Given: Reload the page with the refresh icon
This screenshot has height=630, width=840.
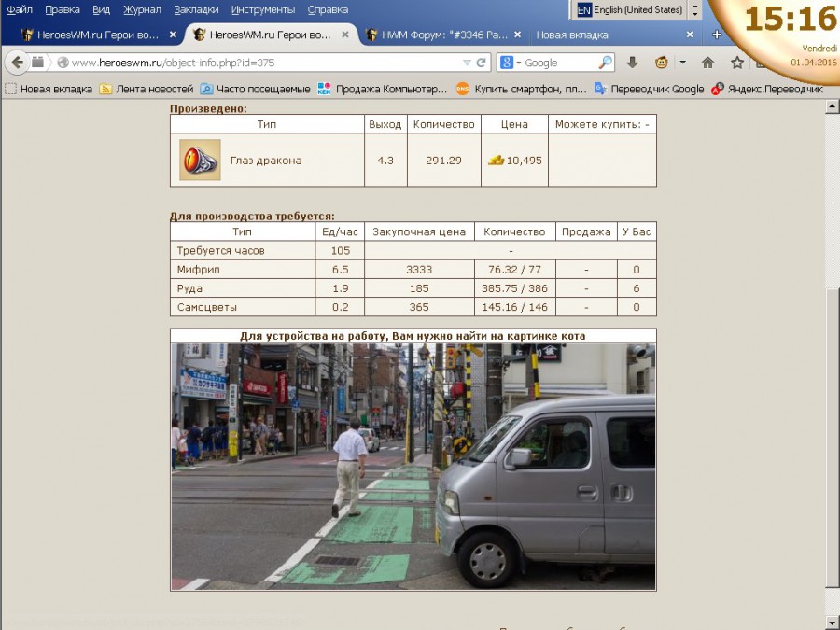Looking at the screenshot, I should (482, 63).
